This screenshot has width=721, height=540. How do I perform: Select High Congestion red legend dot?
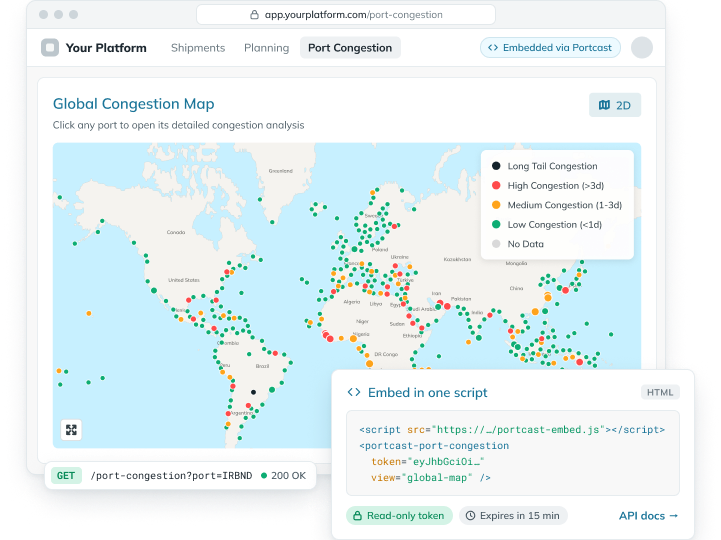pos(496,185)
